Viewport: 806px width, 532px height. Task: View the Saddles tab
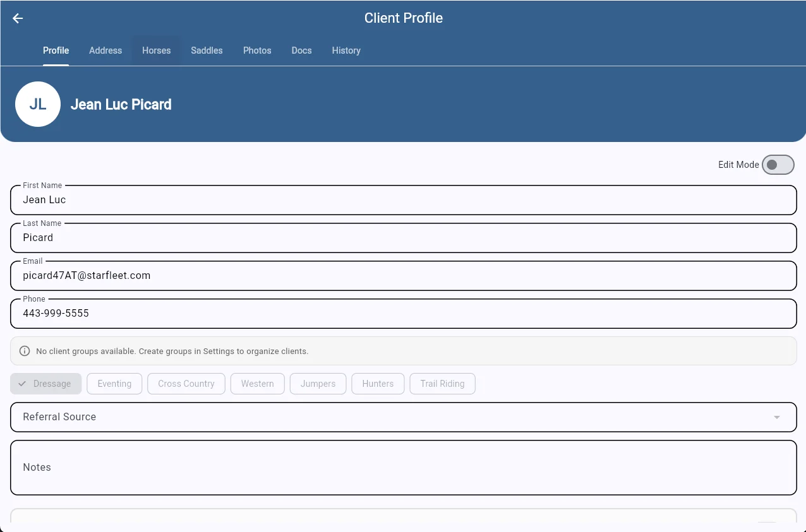[x=207, y=50]
